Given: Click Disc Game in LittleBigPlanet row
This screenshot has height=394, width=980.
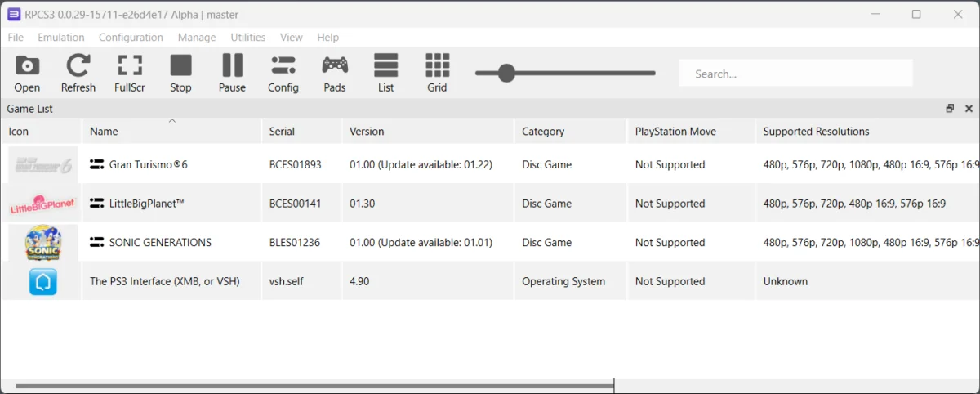Looking at the screenshot, I should [x=546, y=204].
